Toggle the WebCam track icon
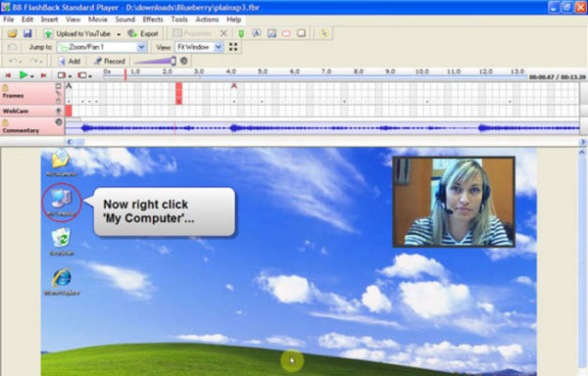This screenshot has height=376, width=588. point(58,111)
